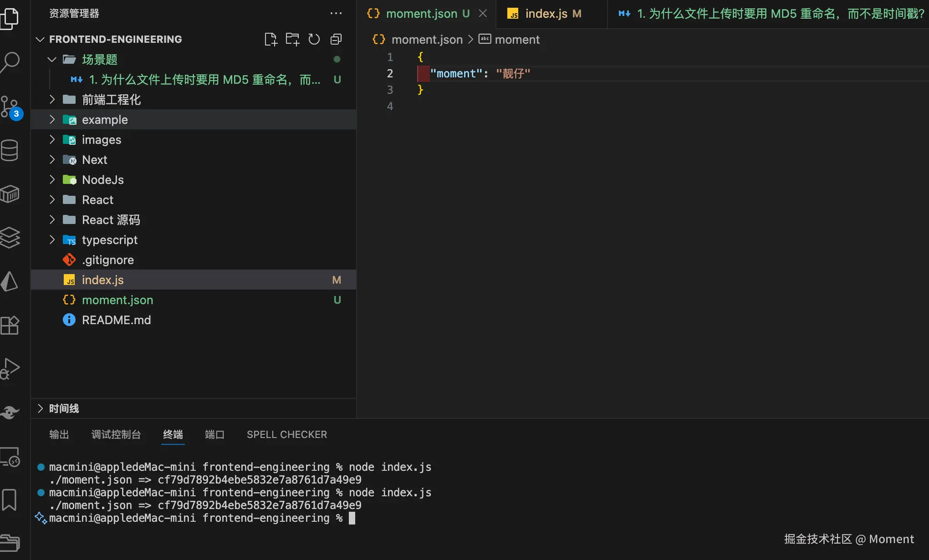The height and width of the screenshot is (560, 929).
Task: Open Run and Debug view
Action: point(10,369)
